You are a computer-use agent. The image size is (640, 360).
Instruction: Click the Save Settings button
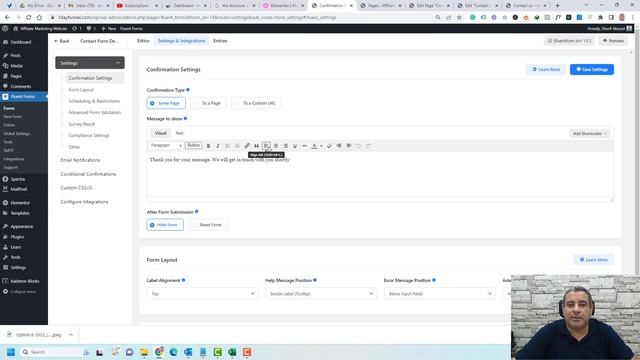tap(592, 69)
